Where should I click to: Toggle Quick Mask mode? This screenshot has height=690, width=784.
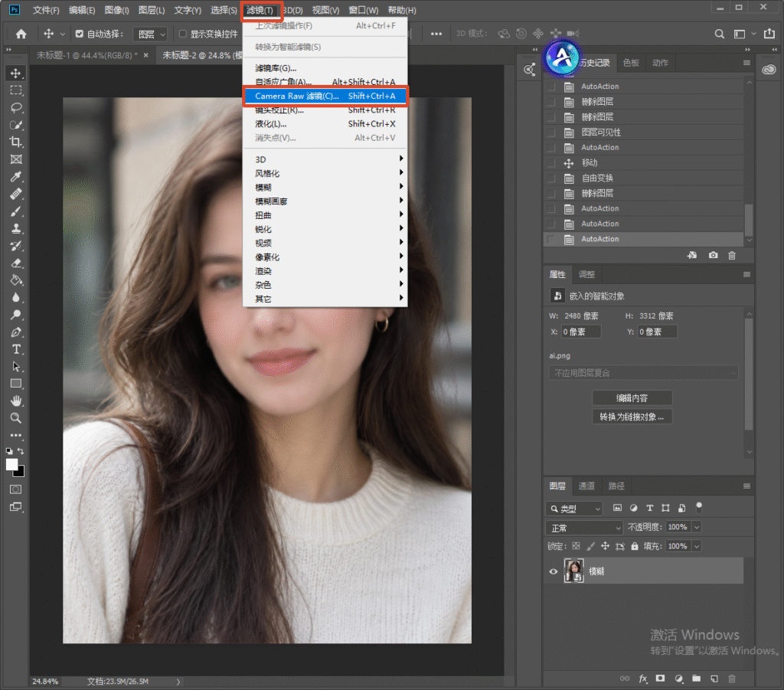(x=16, y=489)
